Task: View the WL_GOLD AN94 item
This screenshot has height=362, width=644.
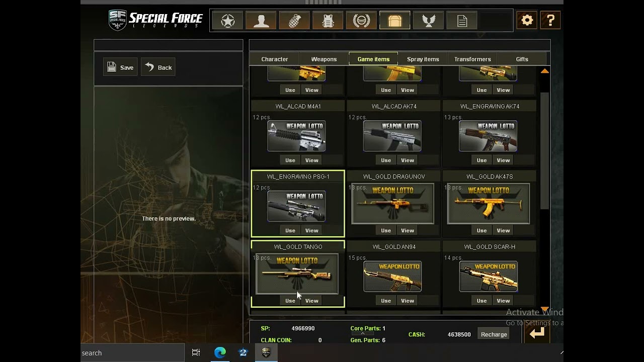Action: [x=408, y=301]
